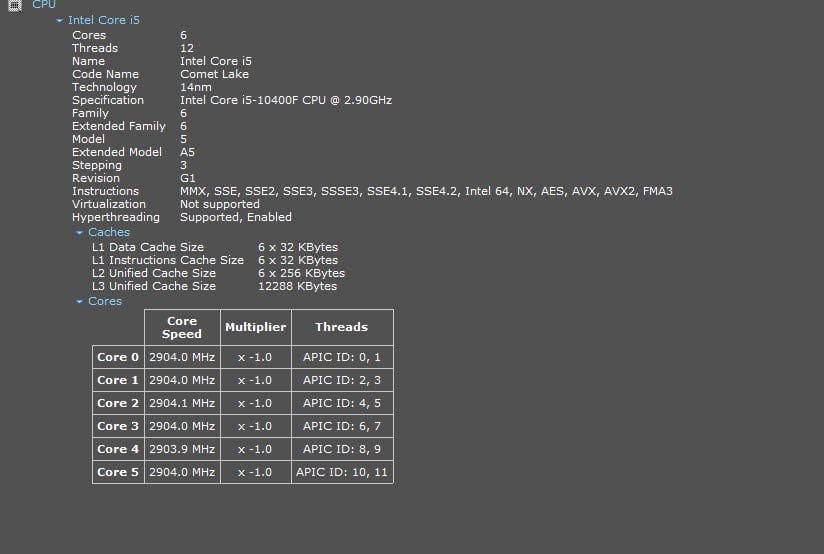
Task: Click the Code Name value Comet Lake
Action: [x=214, y=74]
